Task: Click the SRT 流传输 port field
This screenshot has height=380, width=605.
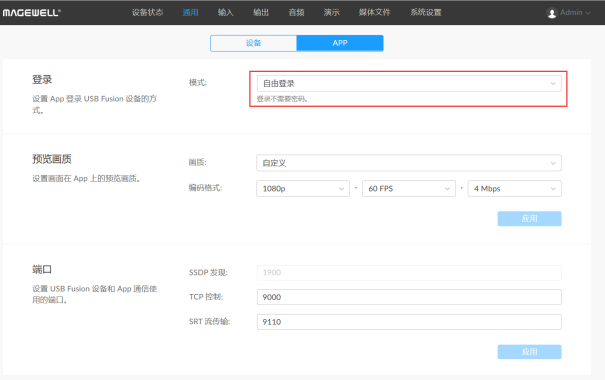Action: [x=409, y=322]
